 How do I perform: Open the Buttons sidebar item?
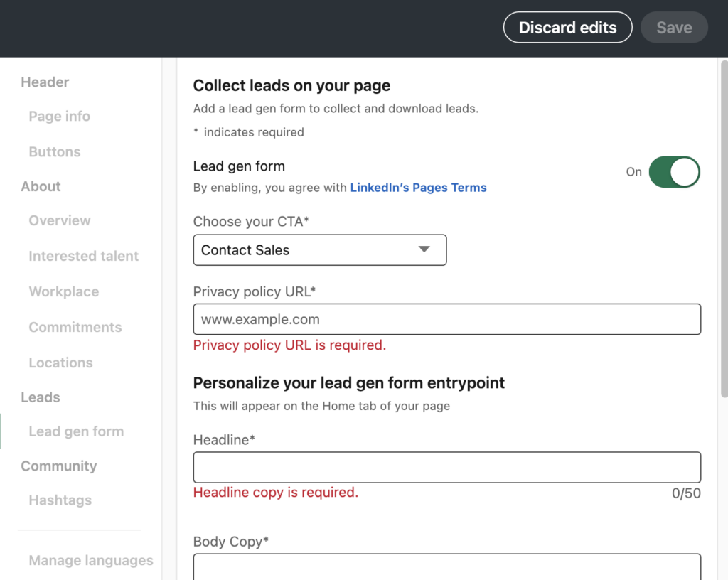click(54, 152)
